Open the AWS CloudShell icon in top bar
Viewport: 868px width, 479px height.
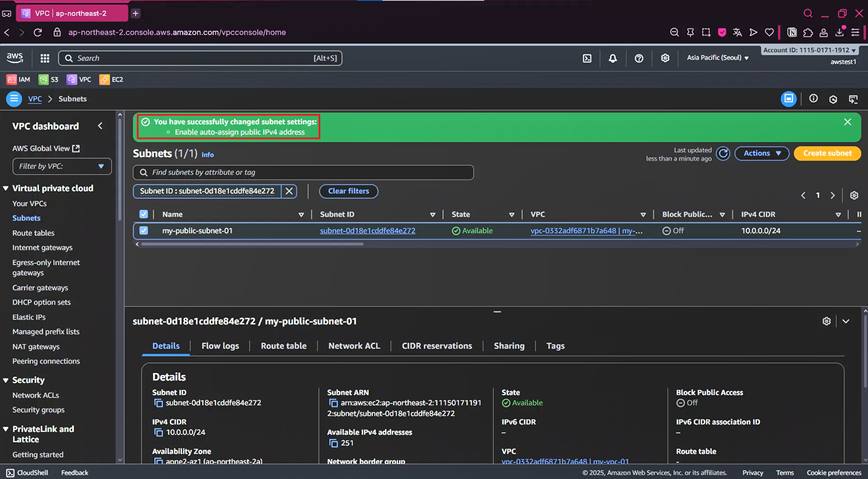click(587, 58)
